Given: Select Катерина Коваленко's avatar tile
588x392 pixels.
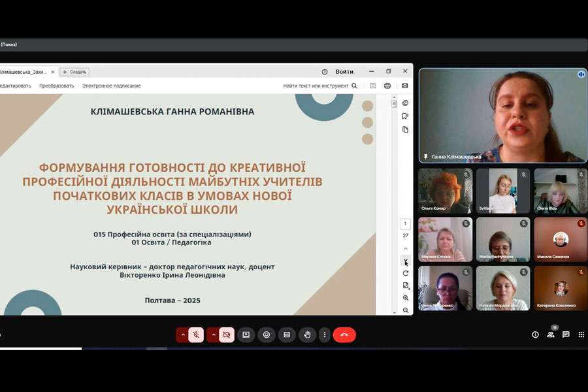Looking at the screenshot, I should tap(561, 288).
